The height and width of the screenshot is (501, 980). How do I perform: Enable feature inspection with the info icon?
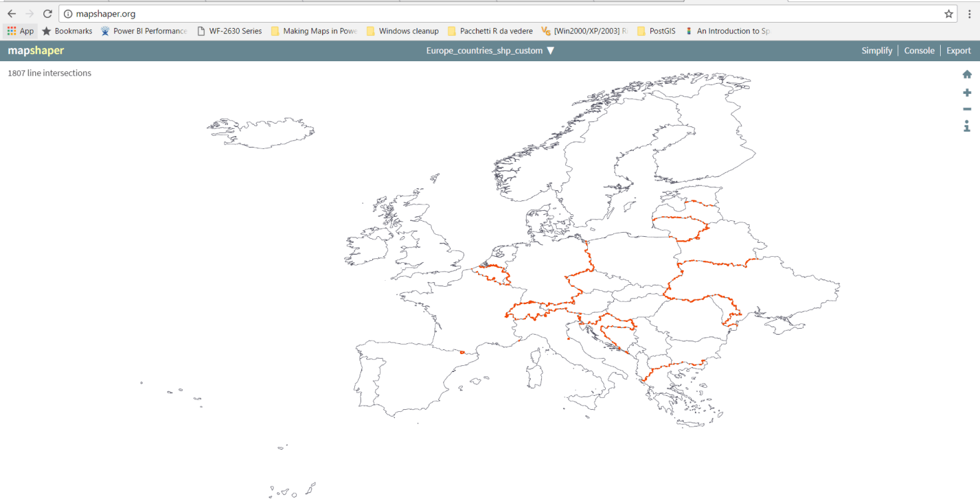(967, 126)
